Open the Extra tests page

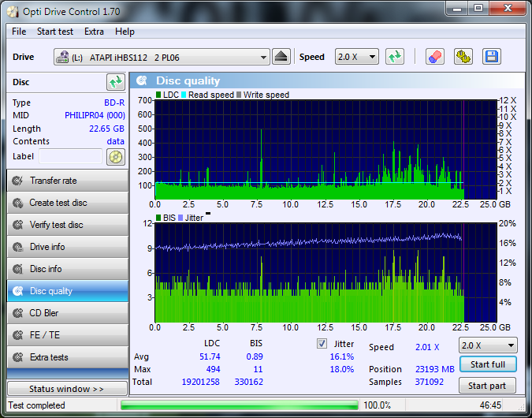pos(68,357)
